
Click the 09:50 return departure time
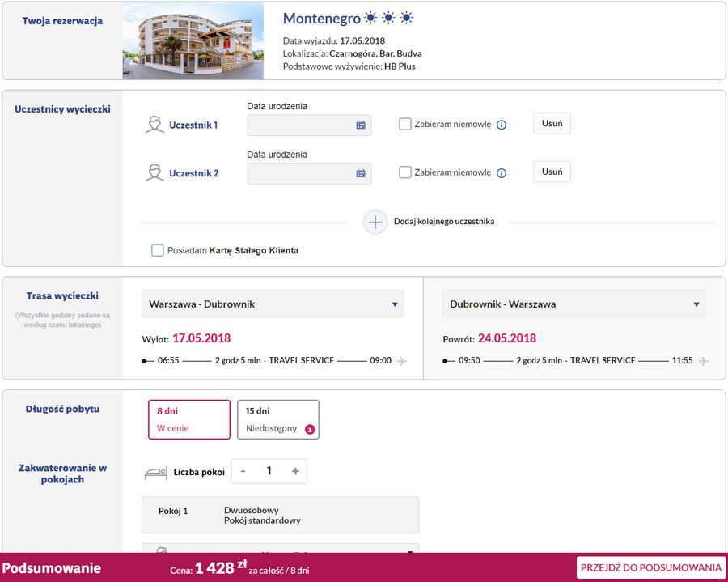point(469,360)
